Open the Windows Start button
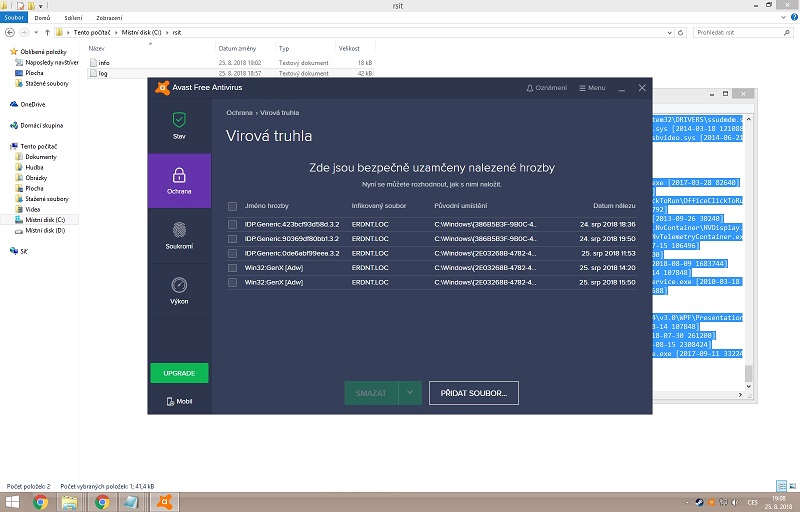 point(12,502)
